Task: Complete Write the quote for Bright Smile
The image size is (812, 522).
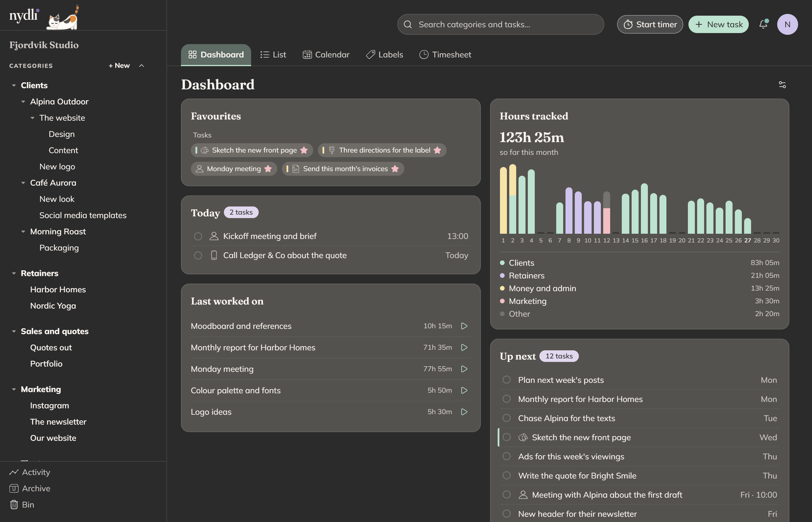Action: pyautogui.click(x=507, y=476)
